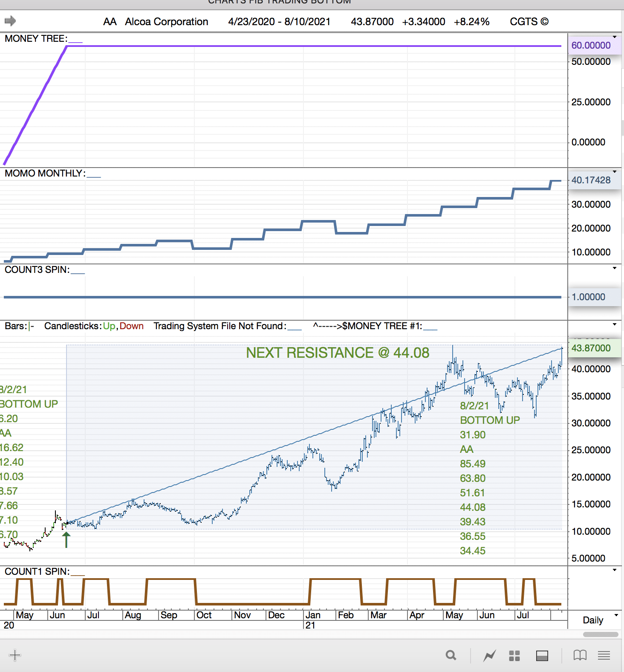624x672 pixels.
Task: Click the AA ticker symbol in the header
Action: (110, 22)
